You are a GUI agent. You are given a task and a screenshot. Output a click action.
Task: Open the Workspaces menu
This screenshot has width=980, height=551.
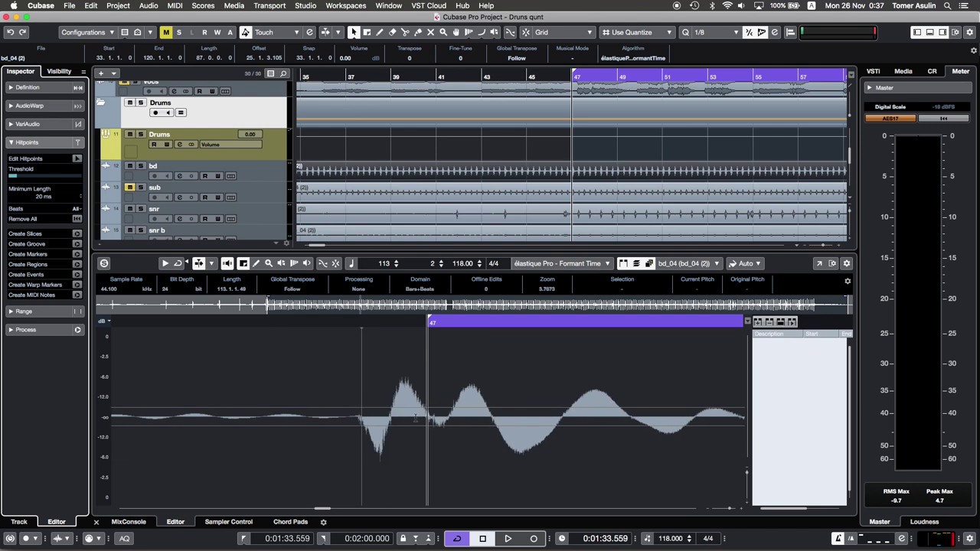345,5
